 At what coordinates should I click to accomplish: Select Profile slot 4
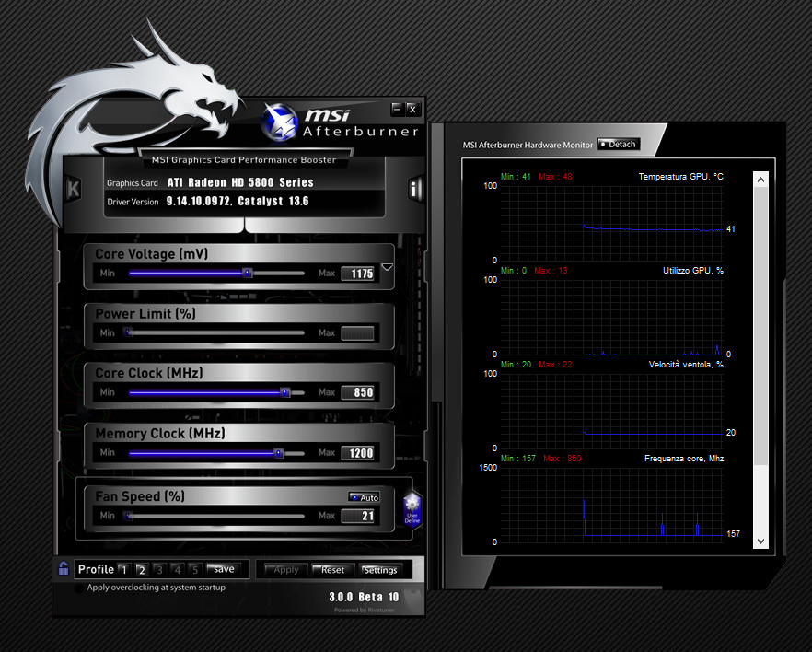point(177,570)
